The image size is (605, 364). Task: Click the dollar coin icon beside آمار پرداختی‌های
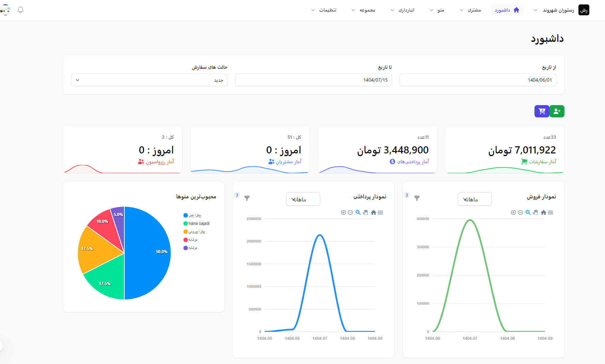pos(392,162)
